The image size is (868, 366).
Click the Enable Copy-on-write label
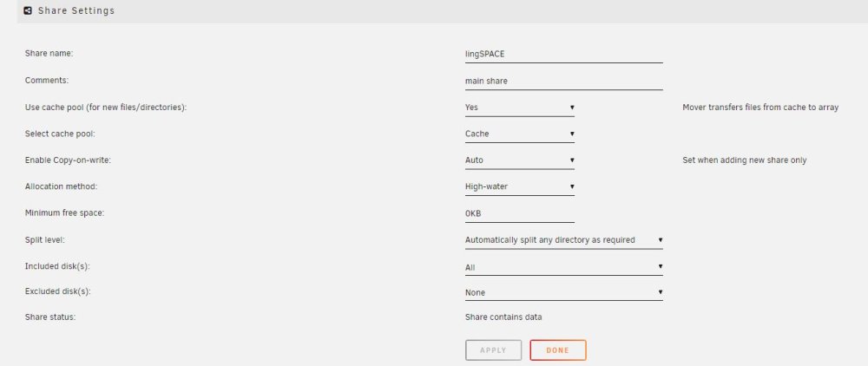point(68,160)
